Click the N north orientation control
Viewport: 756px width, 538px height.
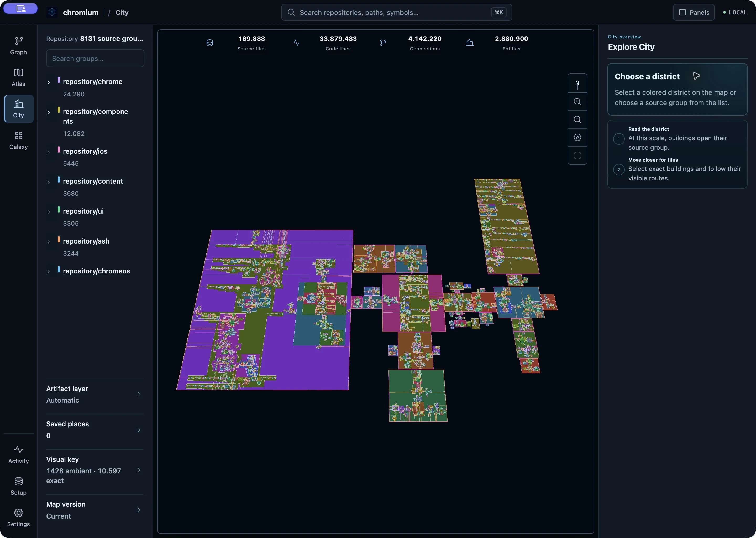(577, 84)
